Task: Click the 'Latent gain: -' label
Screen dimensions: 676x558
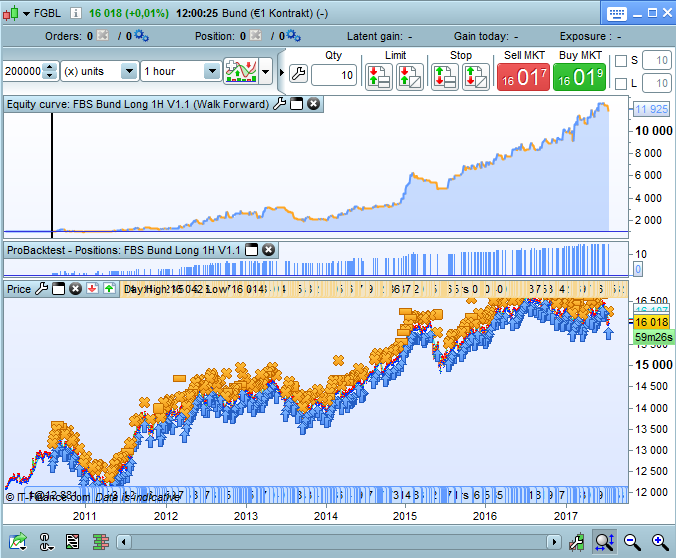Action: tap(379, 36)
